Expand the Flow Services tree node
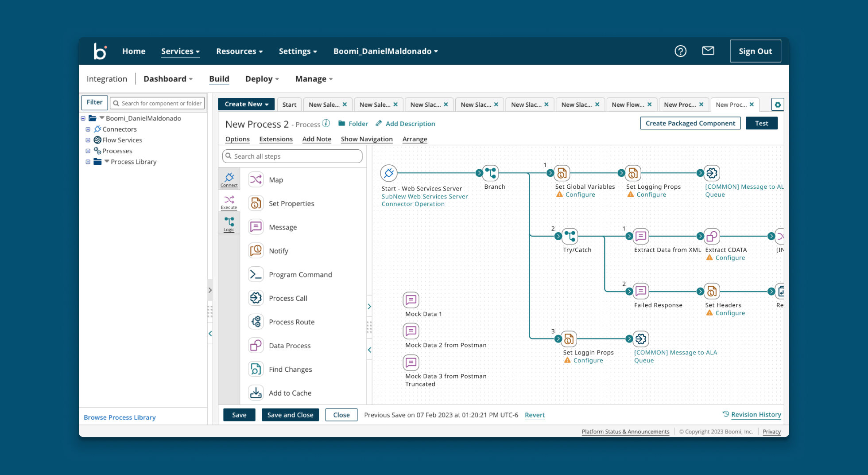 (88, 140)
